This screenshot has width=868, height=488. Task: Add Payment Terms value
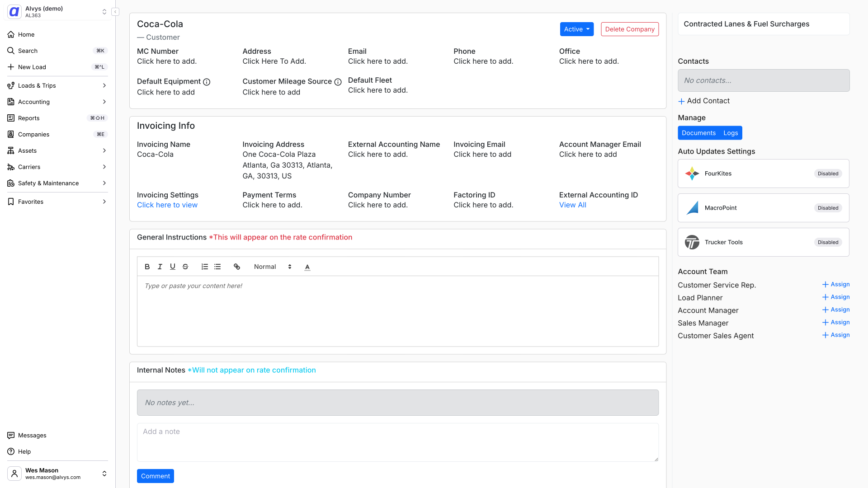(x=272, y=205)
